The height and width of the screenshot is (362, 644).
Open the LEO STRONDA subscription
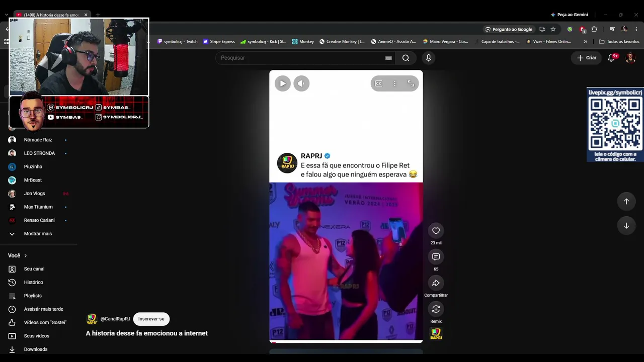click(38, 153)
